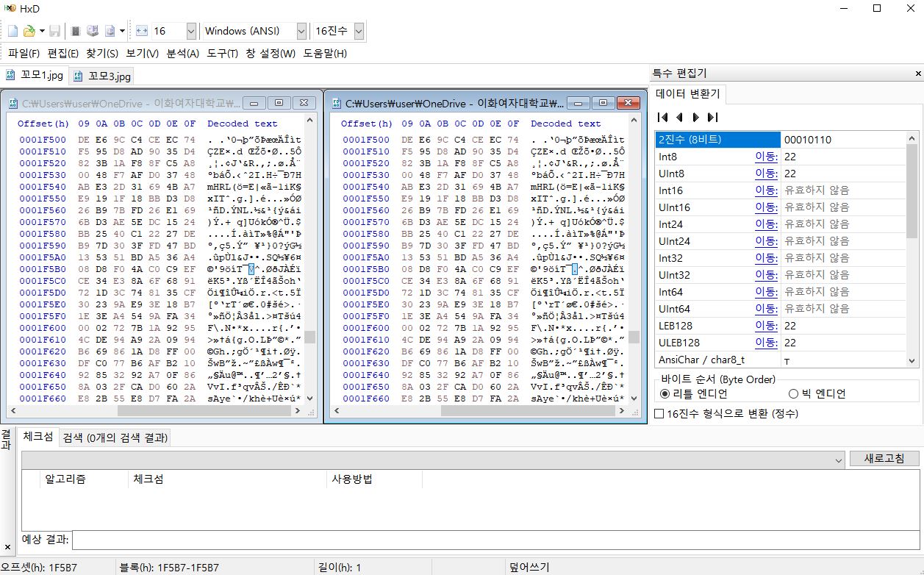Open a file with the folder icon
The image size is (924, 575).
click(x=29, y=31)
